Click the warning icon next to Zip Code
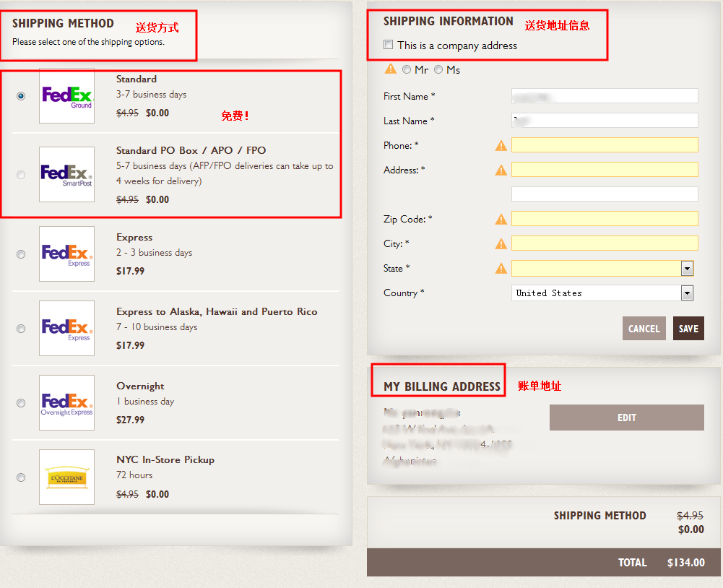This screenshot has width=723, height=588. pos(501,220)
